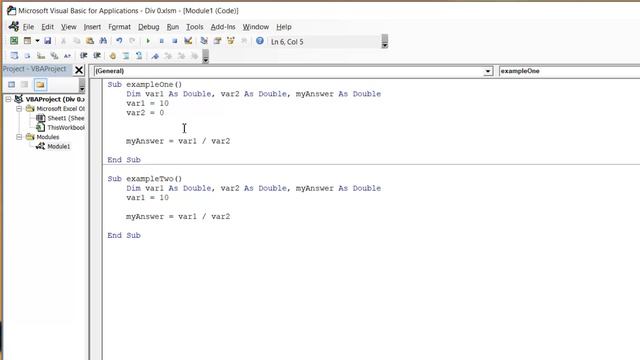Click the 'Sub exampleTwo()' code line
This screenshot has height=360, width=640.
pos(144,179)
